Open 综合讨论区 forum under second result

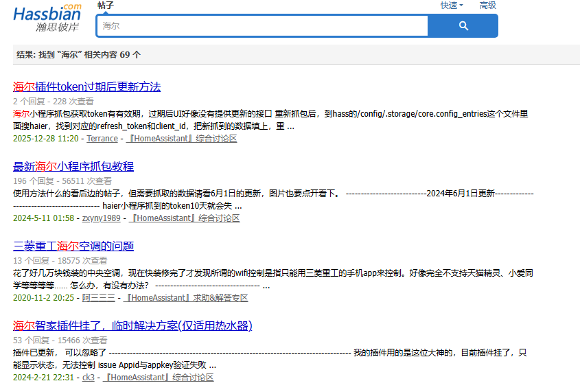(x=184, y=218)
